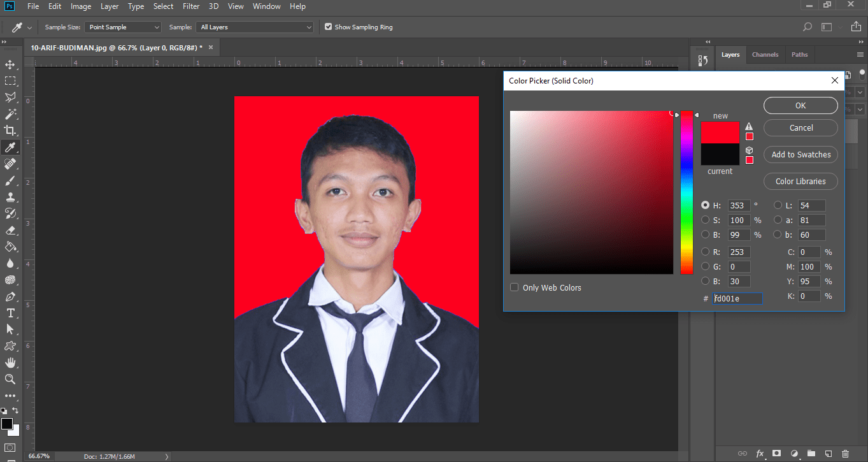Select the Clone Stamp tool
The image size is (868, 462).
(10, 197)
